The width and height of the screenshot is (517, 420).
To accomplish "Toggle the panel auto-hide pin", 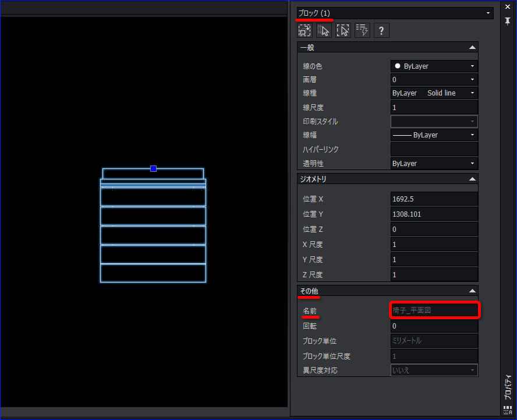I will [x=507, y=21].
